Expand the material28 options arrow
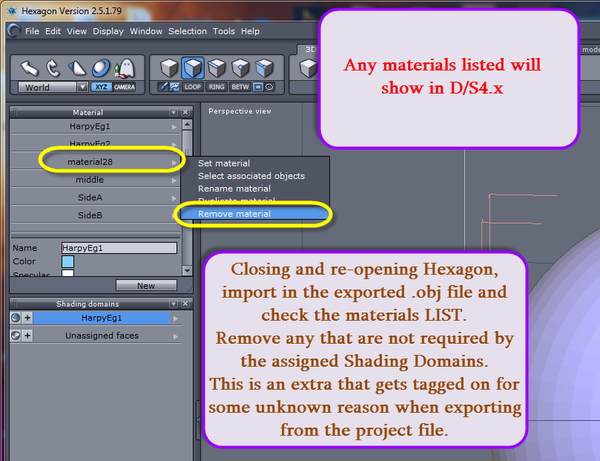This screenshot has width=600, height=461. [174, 162]
